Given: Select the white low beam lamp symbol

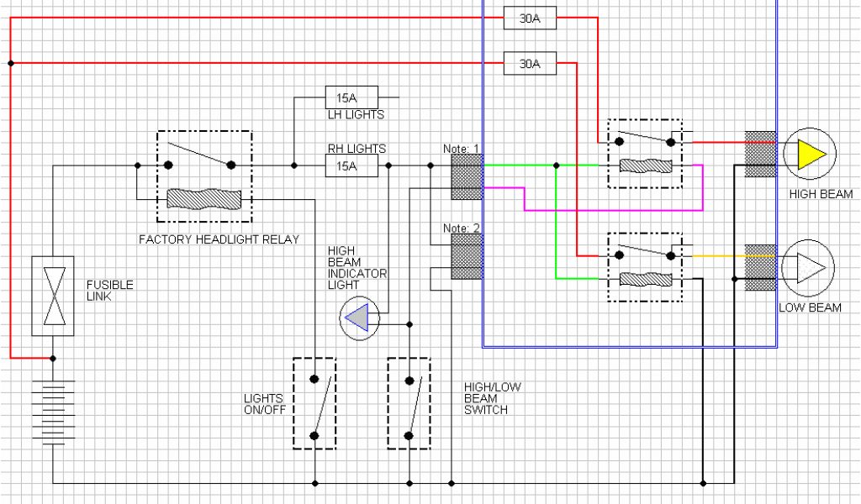Looking at the screenshot, I should (x=808, y=269).
